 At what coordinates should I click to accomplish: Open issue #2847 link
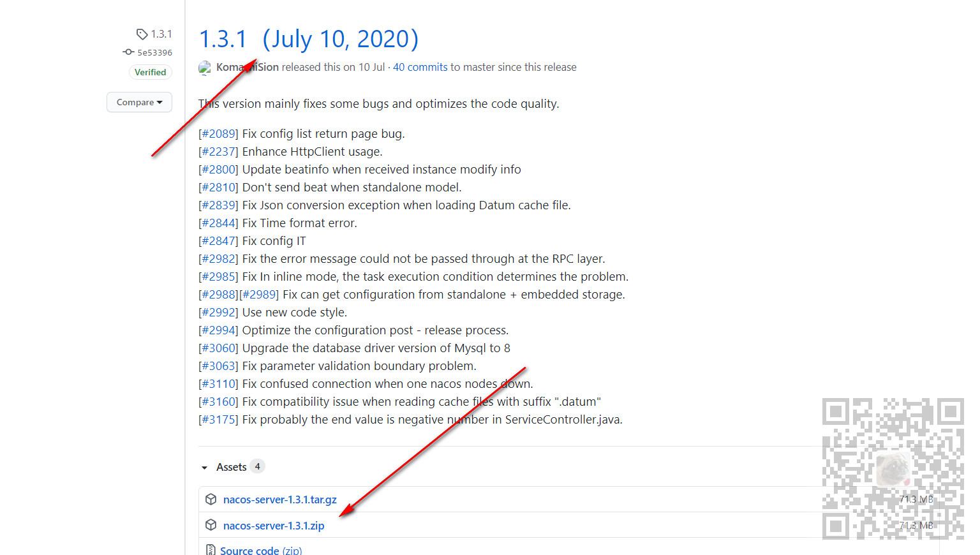(218, 241)
